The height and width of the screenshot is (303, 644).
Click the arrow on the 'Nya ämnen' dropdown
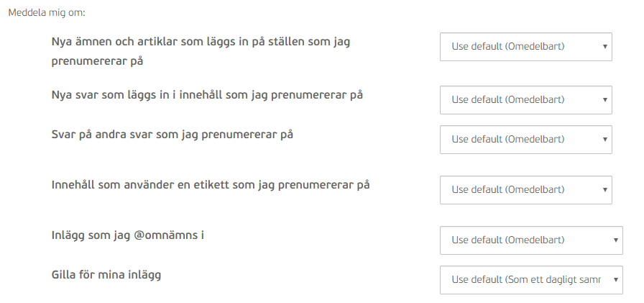click(603, 47)
